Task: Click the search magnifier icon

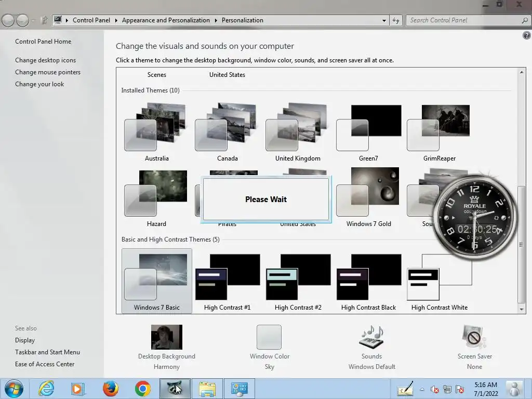Action: [x=525, y=20]
